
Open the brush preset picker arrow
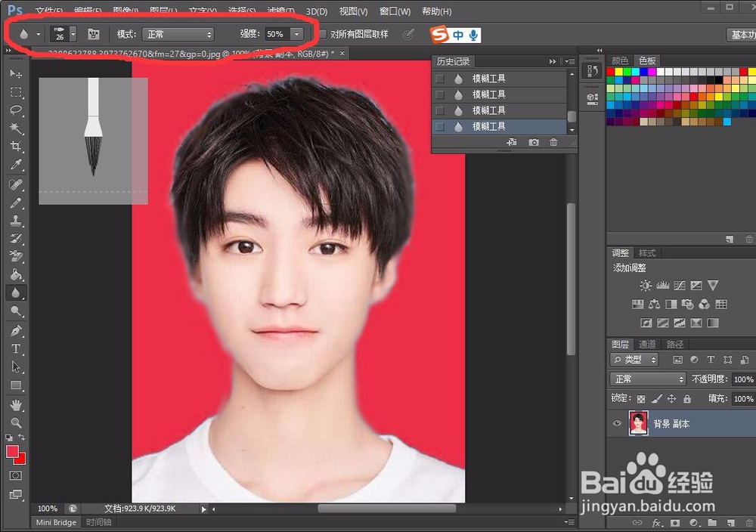coord(73,34)
